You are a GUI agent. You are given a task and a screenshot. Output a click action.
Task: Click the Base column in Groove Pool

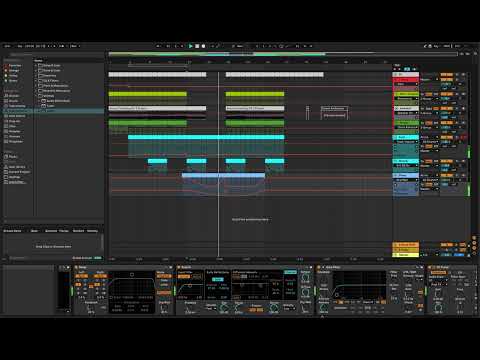pyautogui.click(x=34, y=231)
